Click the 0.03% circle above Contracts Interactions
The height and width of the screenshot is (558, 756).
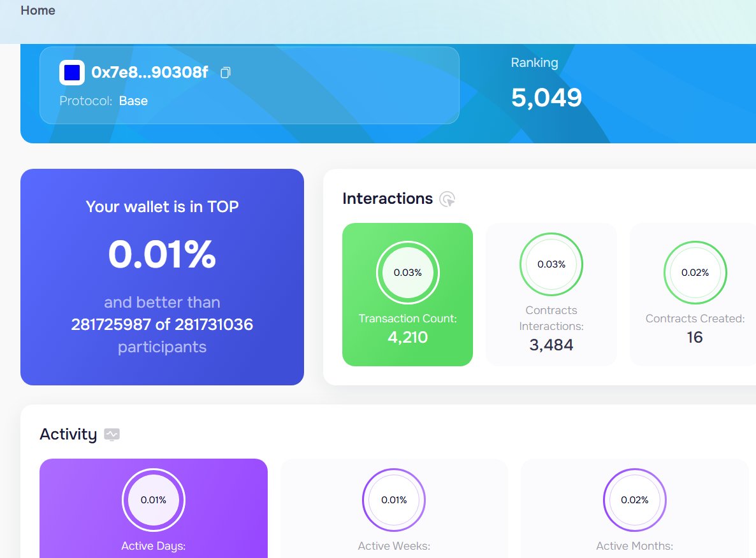click(551, 264)
